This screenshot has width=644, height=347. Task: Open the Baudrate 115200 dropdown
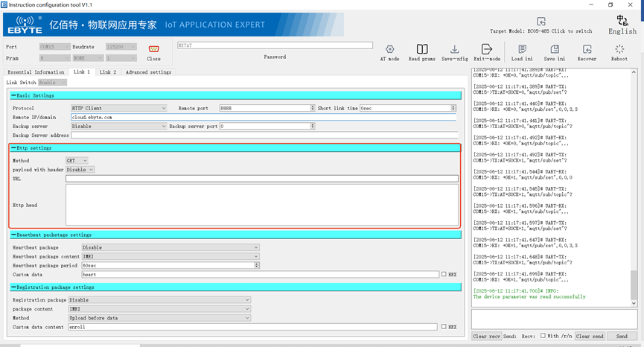click(121, 47)
